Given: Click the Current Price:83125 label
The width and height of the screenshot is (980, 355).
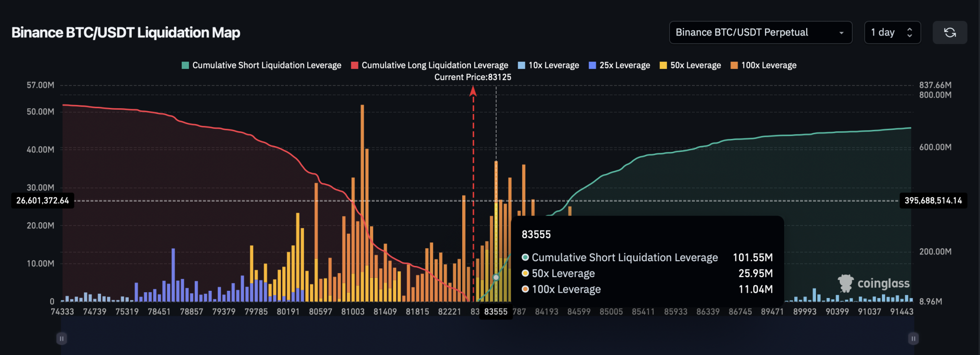Looking at the screenshot, I should [x=473, y=77].
